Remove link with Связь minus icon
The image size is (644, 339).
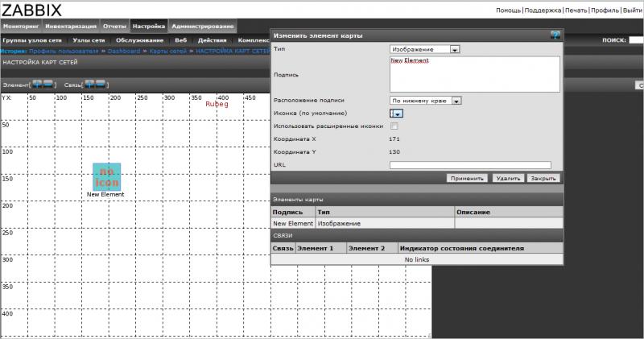pos(100,85)
